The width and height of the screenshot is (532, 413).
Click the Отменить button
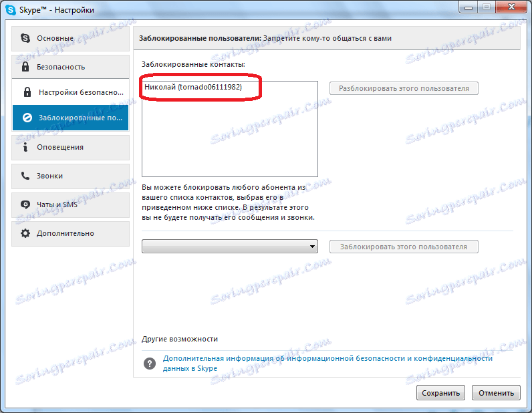point(496,393)
